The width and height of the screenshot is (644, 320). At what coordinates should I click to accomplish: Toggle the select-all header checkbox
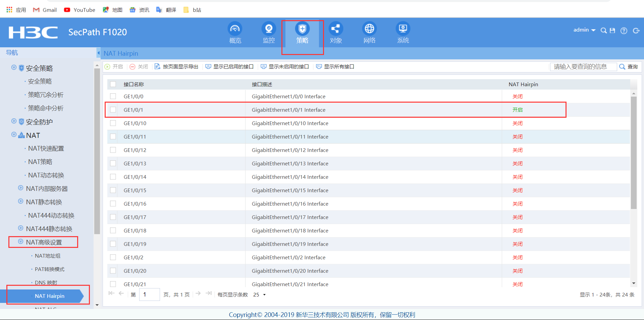113,84
